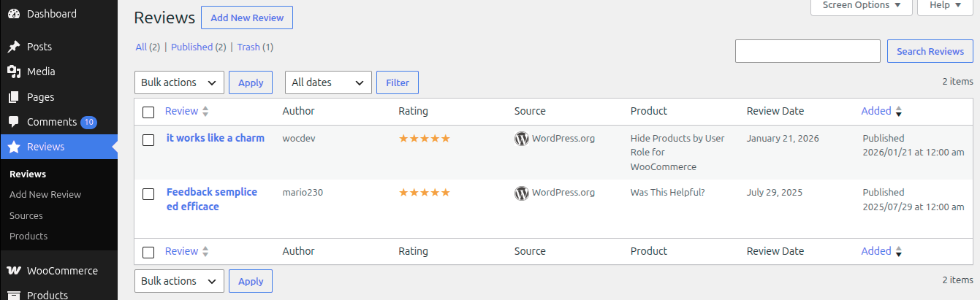Open WooCommerce in admin menu

click(58, 271)
